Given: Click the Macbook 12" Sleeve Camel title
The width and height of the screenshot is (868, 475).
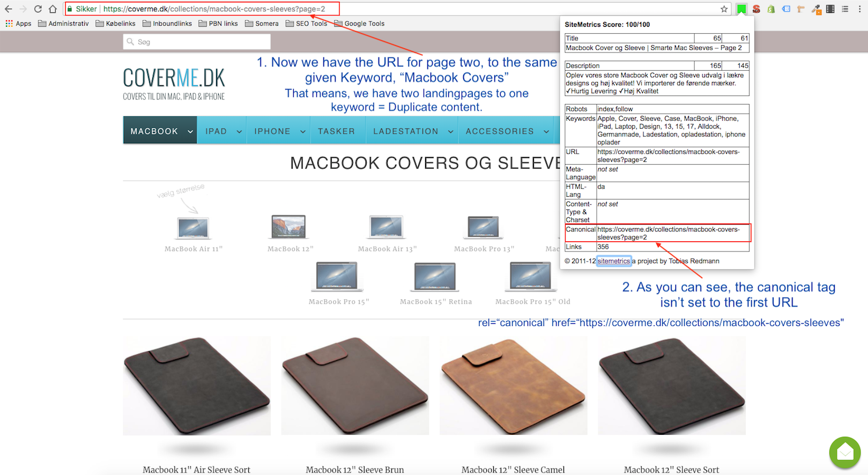Looking at the screenshot, I should (513, 470).
